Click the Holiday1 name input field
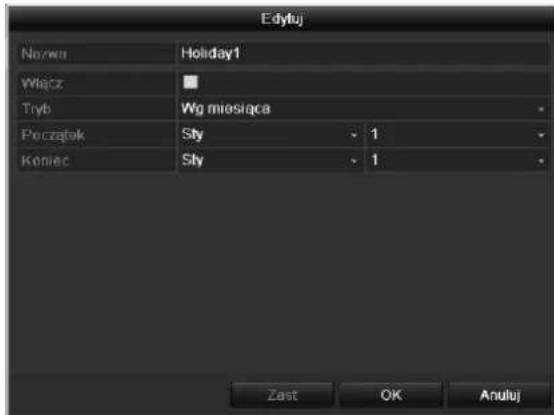Screen dimensions: 554x415 click(364, 54)
